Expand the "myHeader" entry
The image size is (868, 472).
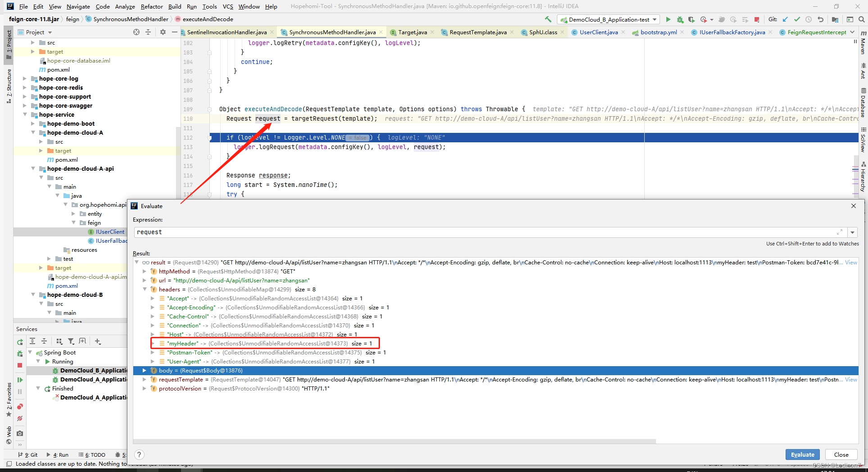coord(153,343)
